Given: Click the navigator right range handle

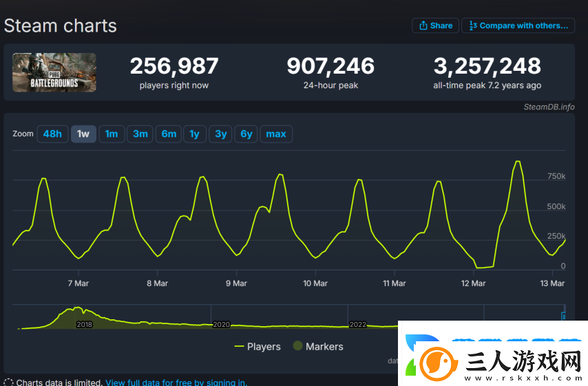Looking at the screenshot, I should [563, 317].
